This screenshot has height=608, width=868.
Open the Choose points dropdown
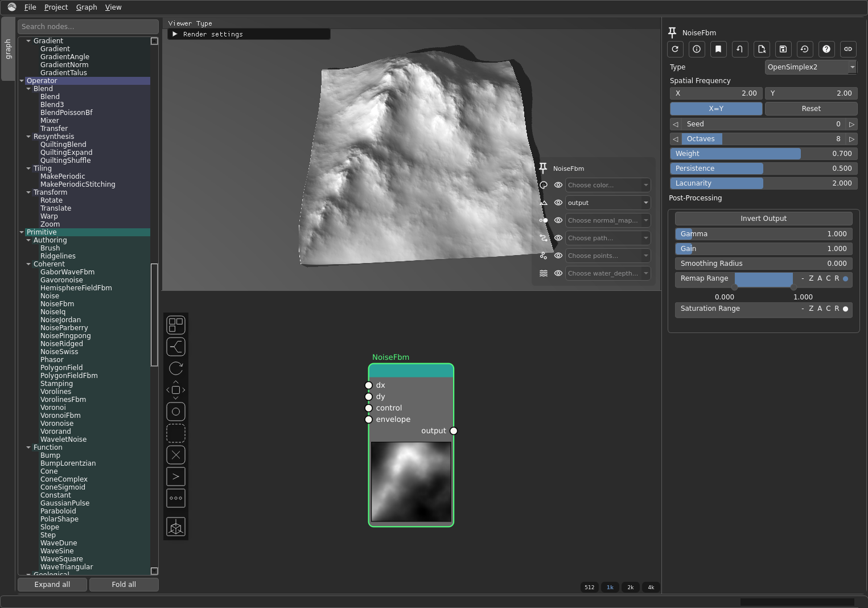coord(608,256)
